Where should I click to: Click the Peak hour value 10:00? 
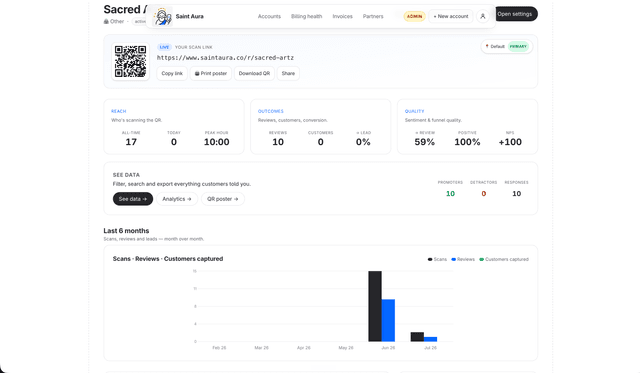[216, 142]
